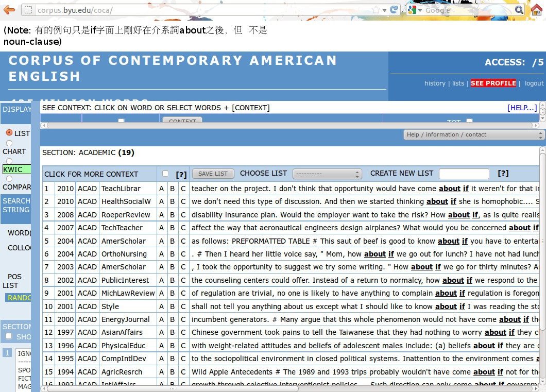Screen dimensions: 546x392
Task: Click the POS LIST label in sidebar
Action: [12, 281]
